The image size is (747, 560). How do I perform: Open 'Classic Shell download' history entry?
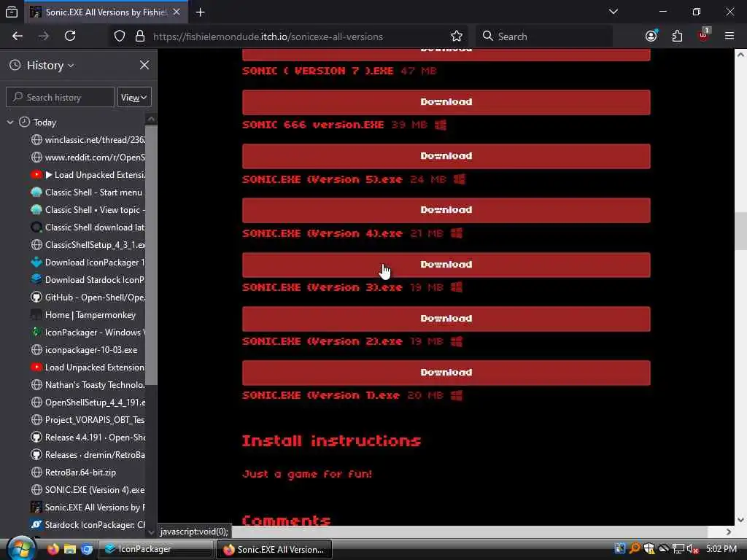tap(88, 227)
